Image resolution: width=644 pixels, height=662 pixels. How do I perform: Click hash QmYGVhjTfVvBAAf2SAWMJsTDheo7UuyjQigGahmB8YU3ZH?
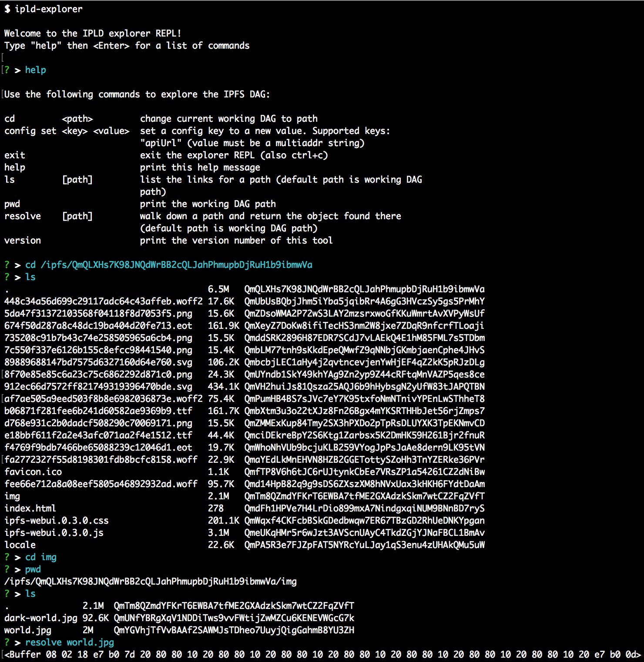tap(234, 630)
